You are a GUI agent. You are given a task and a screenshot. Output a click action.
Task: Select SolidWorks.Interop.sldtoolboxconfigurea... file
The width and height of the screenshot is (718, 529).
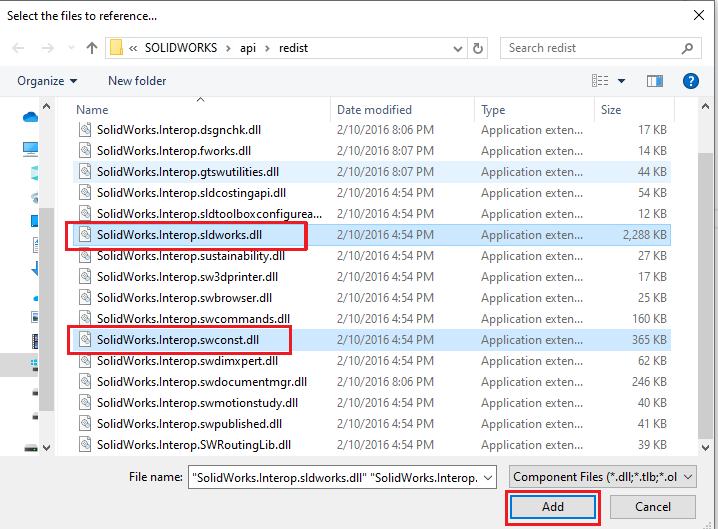[x=372, y=214]
